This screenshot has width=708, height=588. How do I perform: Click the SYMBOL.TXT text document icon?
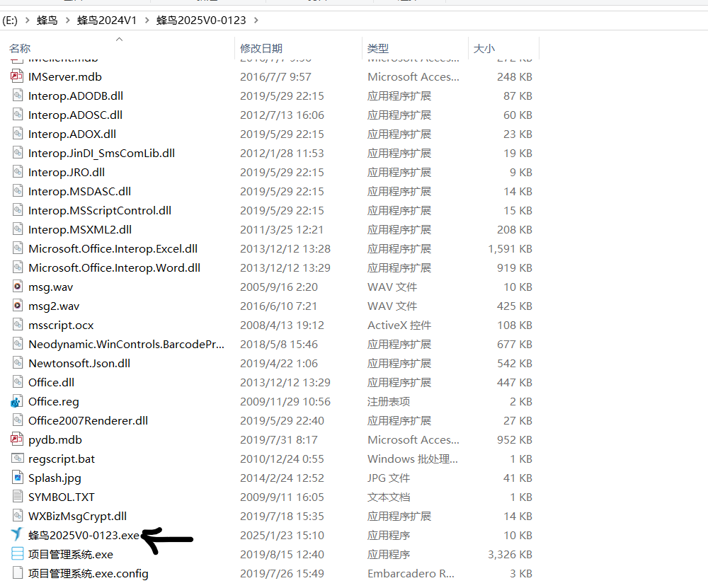pos(17,497)
